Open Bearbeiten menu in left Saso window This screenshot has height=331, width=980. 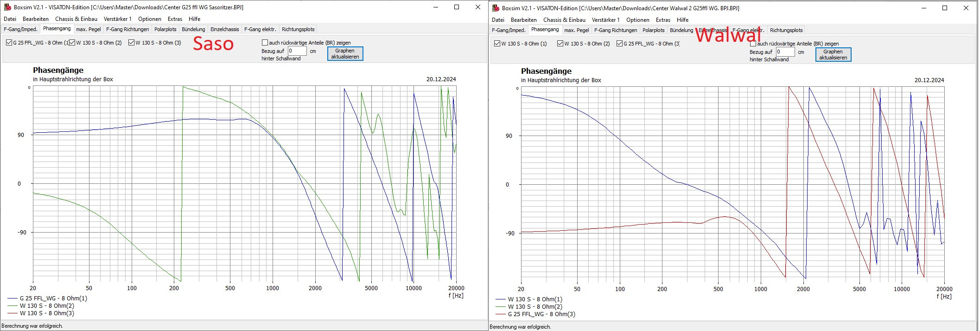coord(36,19)
